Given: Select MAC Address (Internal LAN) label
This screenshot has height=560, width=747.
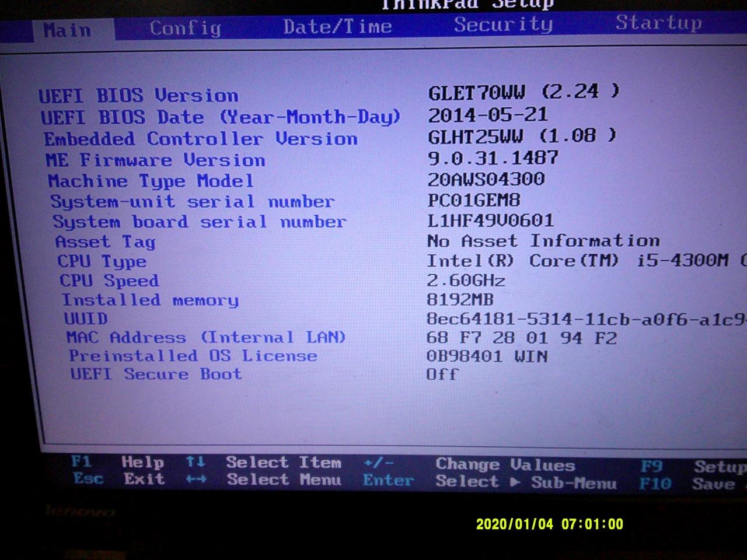Looking at the screenshot, I should (206, 337).
